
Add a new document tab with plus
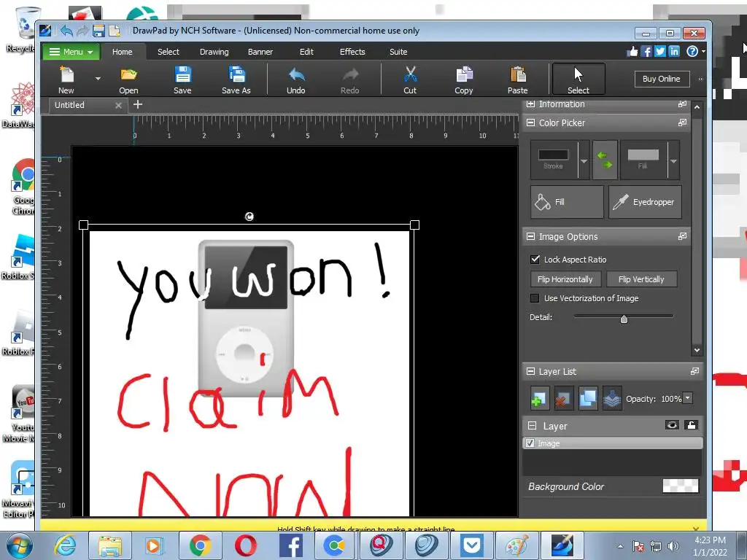click(138, 104)
